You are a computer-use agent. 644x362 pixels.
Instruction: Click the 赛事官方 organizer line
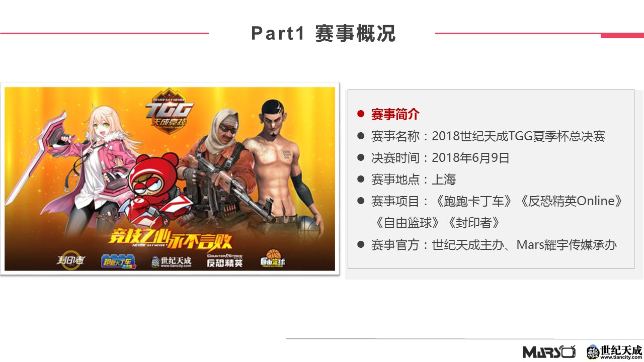494,245
